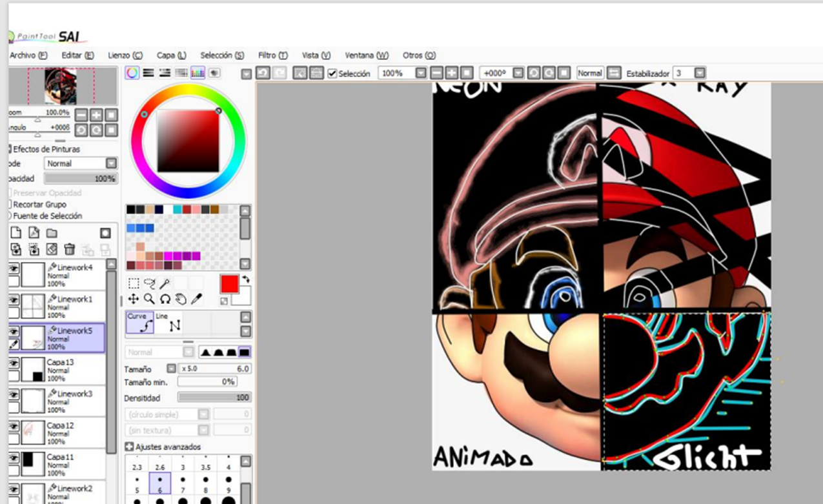The width and height of the screenshot is (823, 504).
Task: Choose the rectangular Selection tool
Action: pos(134,283)
